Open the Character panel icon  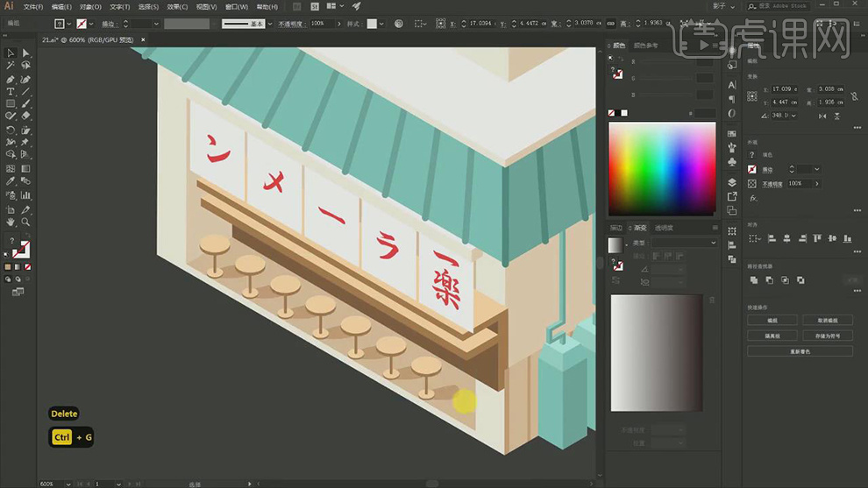(732, 85)
